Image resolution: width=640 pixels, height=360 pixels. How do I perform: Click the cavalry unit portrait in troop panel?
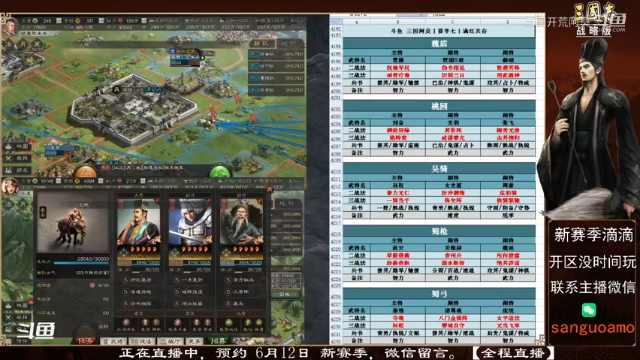click(x=73, y=222)
